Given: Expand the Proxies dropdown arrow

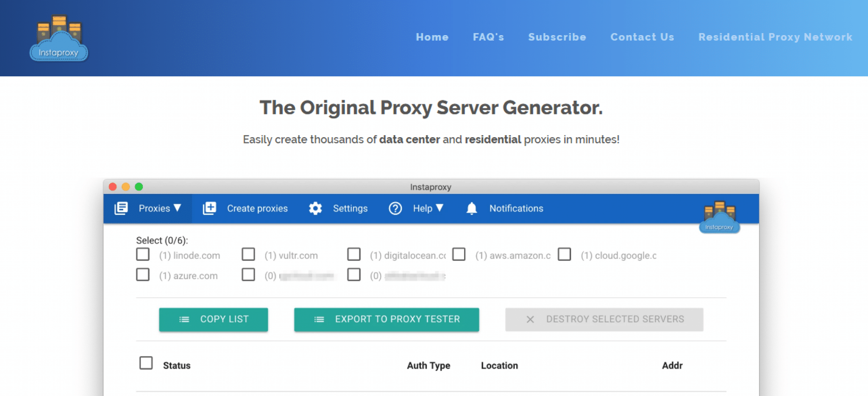Looking at the screenshot, I should 178,208.
